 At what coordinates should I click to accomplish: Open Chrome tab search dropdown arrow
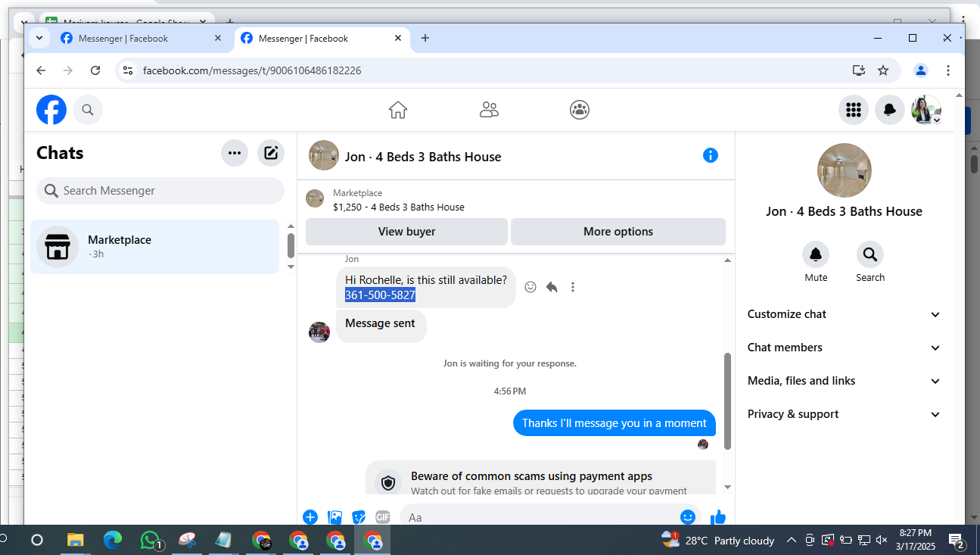(x=39, y=38)
